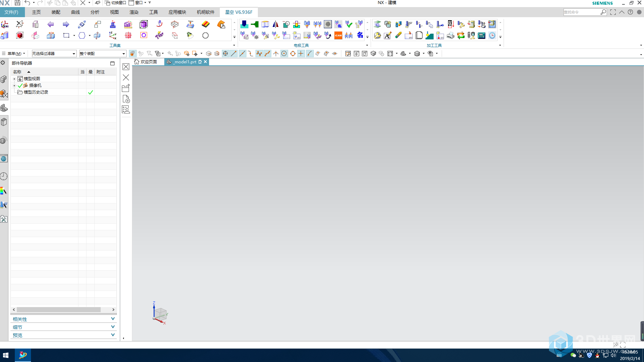644x362 pixels.
Task: Toggle the control point snap option
Action: 251,54
